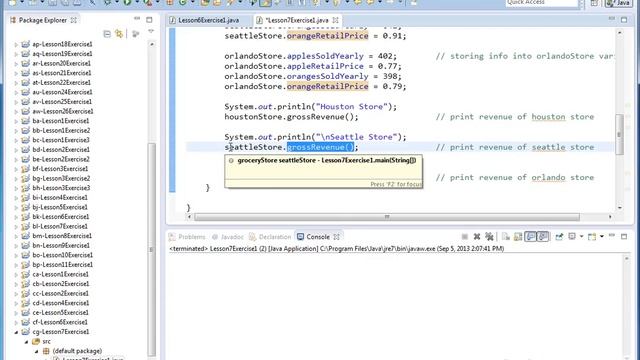Image resolution: width=640 pixels, height=360 pixels.
Task: Clear the Console output
Action: tap(506, 237)
